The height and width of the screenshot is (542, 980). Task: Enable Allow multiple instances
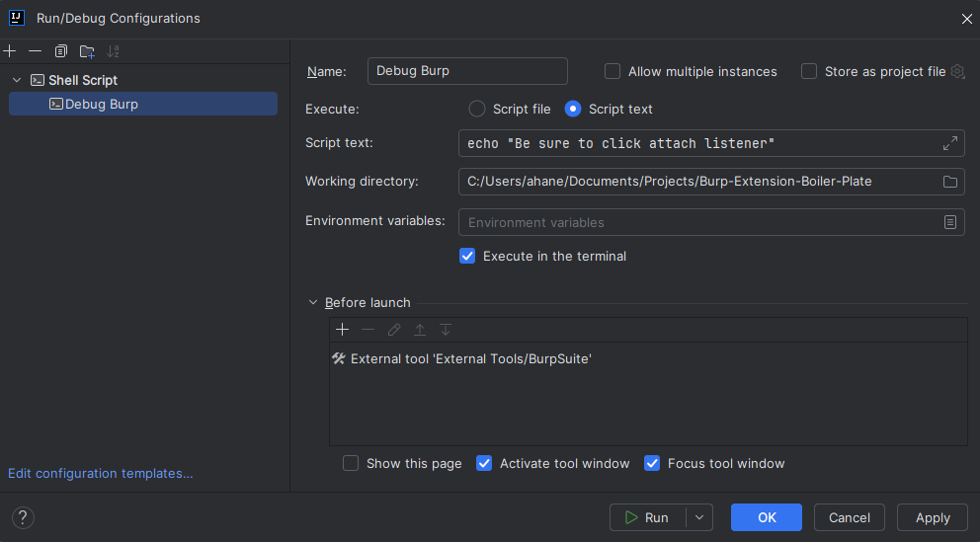point(612,71)
